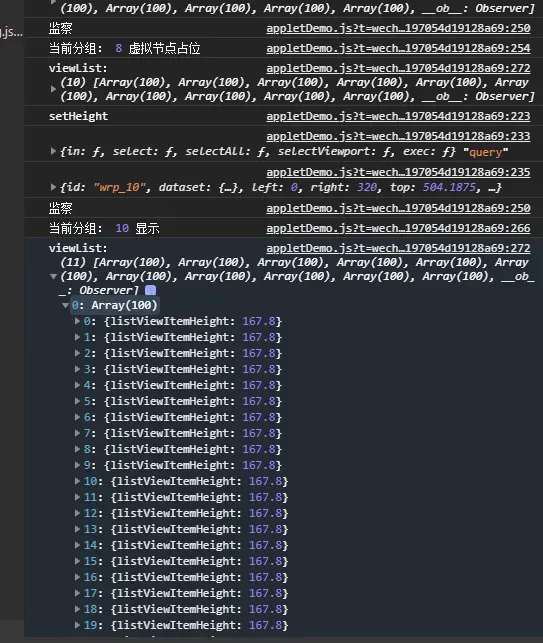
Task: Expand item 19 listViewItemHeight object
Action: (77, 625)
